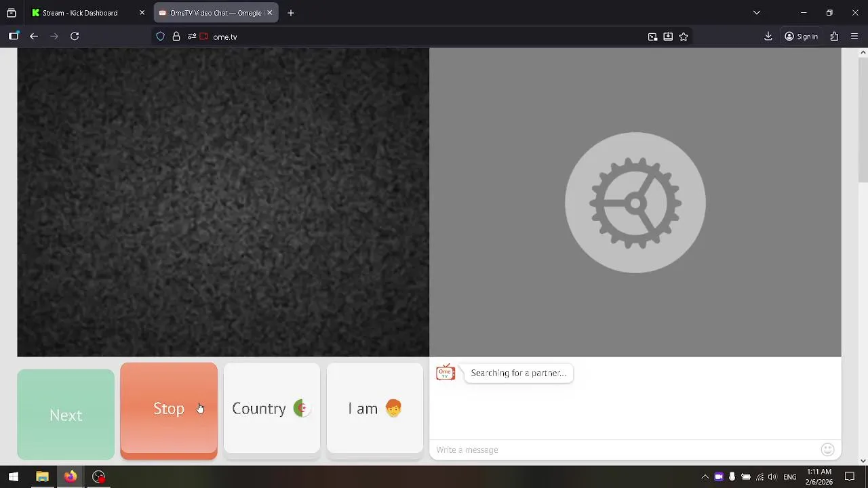Open File Explorer from taskbar
Viewport: 868px width, 488px height.
pyautogui.click(x=42, y=477)
